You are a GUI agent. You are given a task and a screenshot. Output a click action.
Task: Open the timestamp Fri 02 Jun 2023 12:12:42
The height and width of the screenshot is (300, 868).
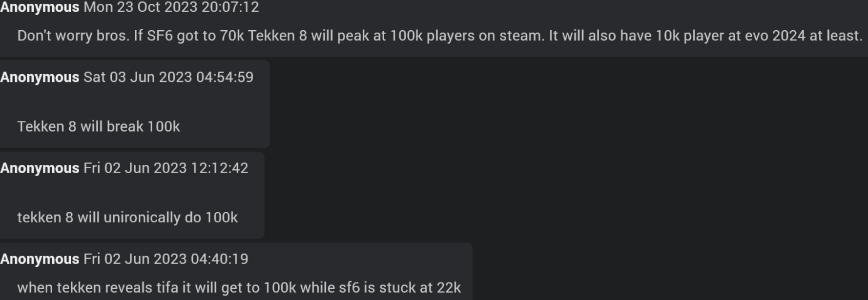coord(166,168)
